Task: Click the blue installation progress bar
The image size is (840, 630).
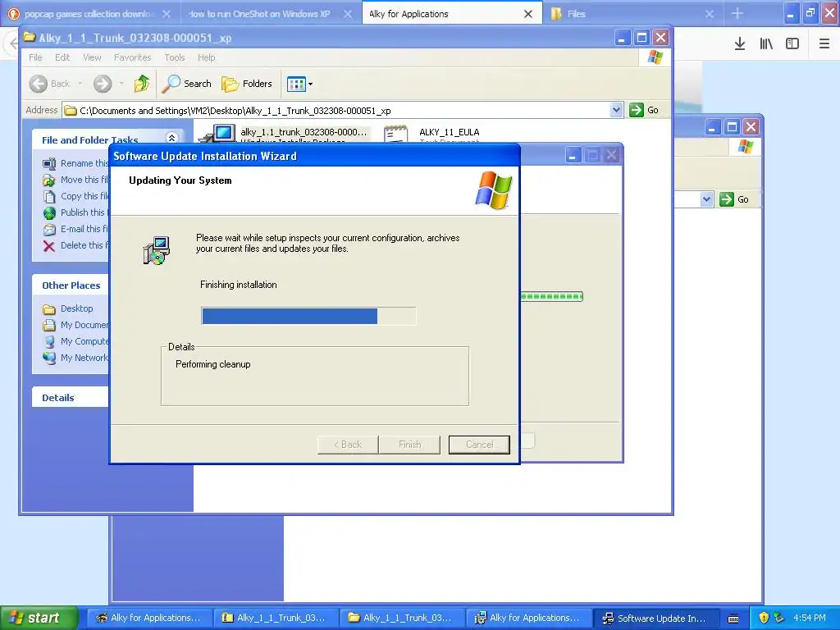Action: coord(308,316)
